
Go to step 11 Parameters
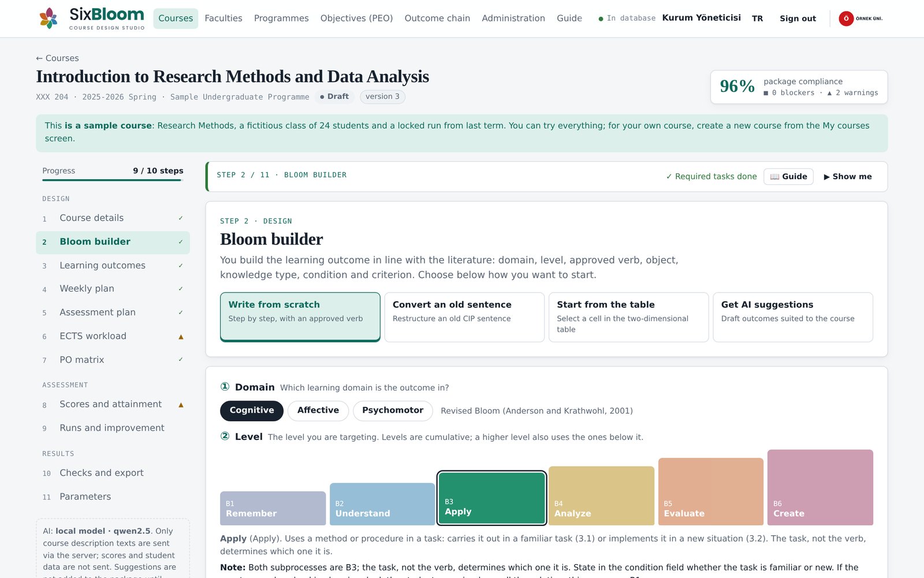click(x=113, y=497)
